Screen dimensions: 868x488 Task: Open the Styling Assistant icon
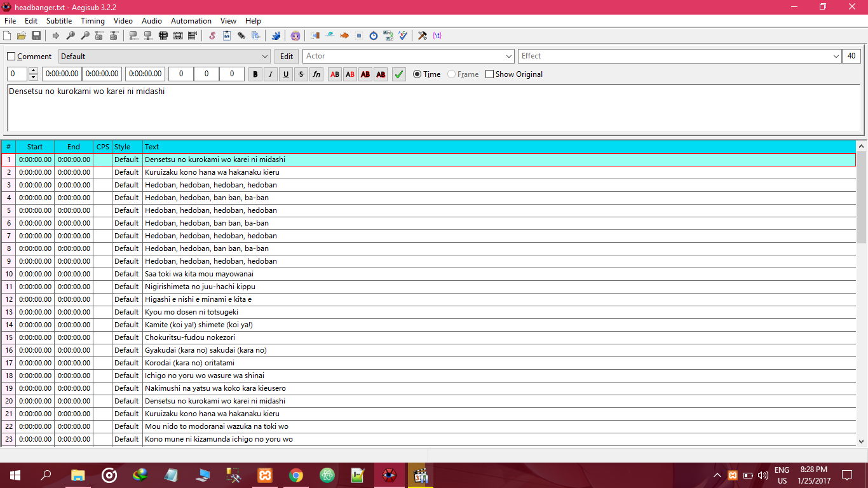coord(330,36)
